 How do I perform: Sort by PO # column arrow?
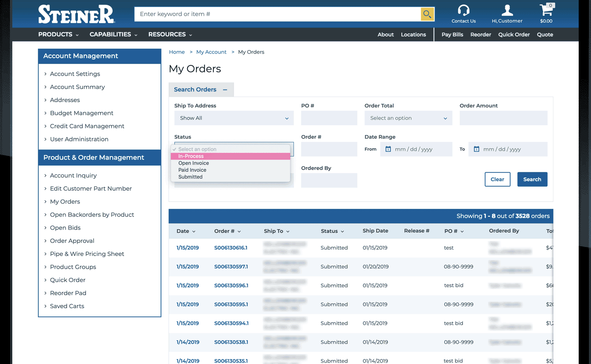(x=462, y=231)
